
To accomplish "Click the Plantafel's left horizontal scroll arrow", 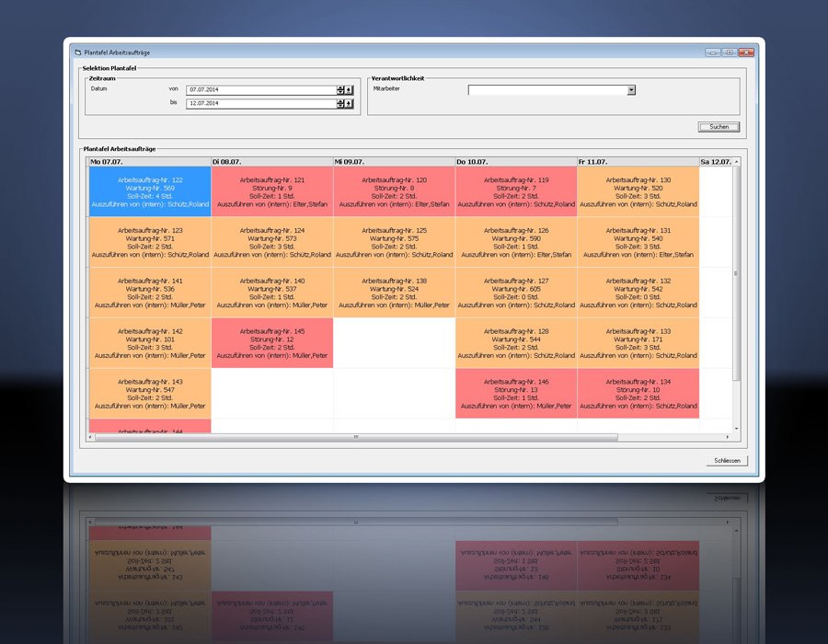I will click(x=90, y=437).
